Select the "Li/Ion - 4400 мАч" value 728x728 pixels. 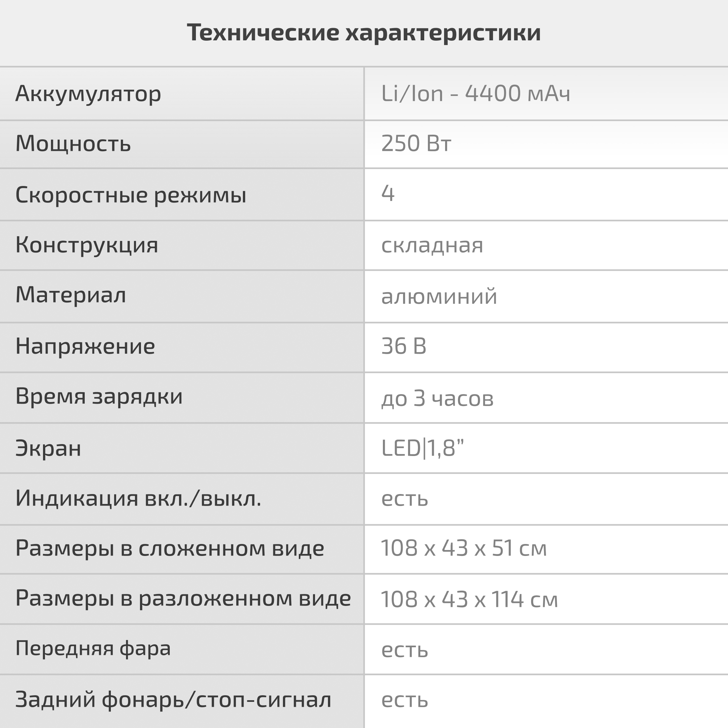pyautogui.click(x=476, y=93)
